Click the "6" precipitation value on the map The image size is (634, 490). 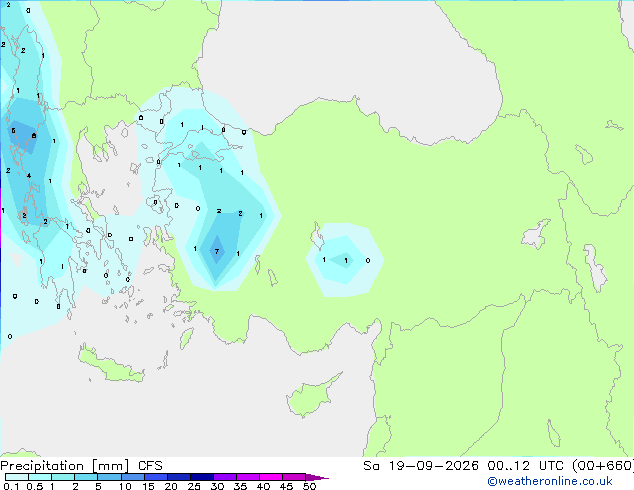click(34, 135)
